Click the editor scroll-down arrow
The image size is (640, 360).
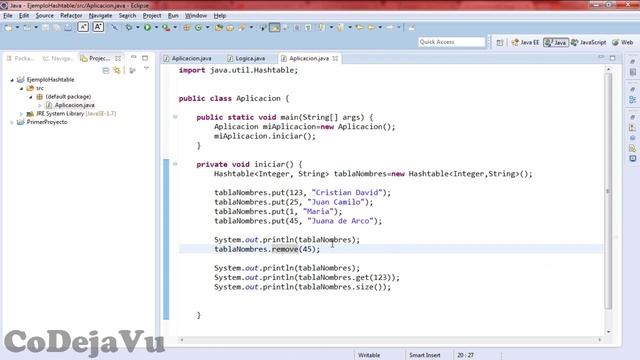[x=608, y=331]
